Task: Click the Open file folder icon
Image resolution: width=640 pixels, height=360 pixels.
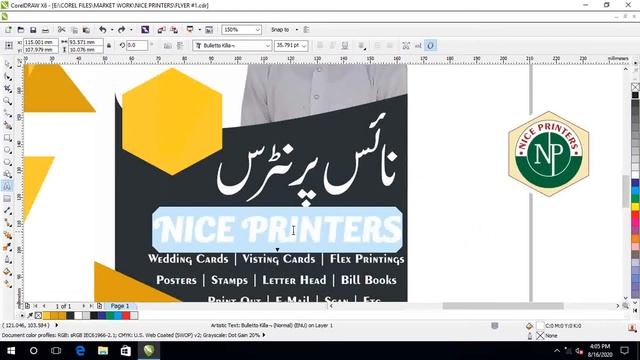Action: (21, 30)
